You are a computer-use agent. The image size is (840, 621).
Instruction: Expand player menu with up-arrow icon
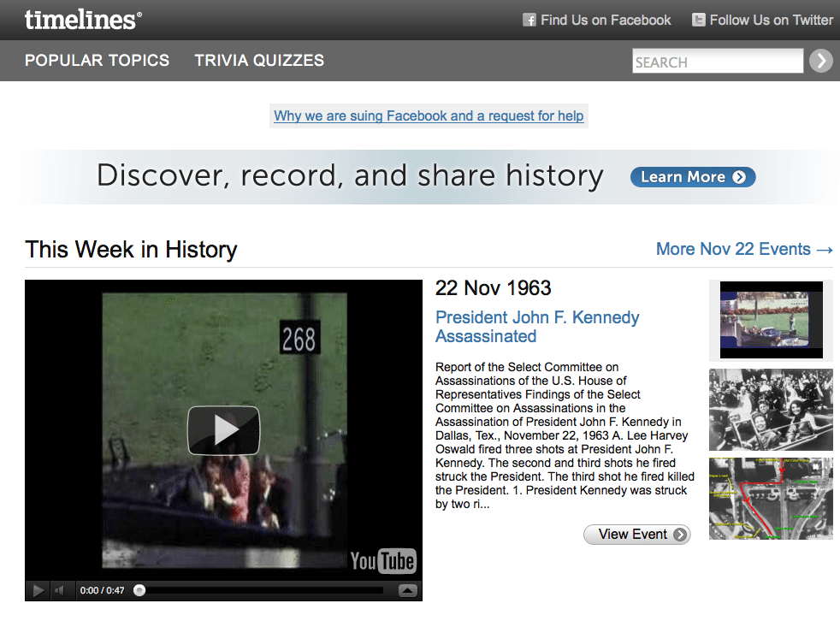(408, 590)
